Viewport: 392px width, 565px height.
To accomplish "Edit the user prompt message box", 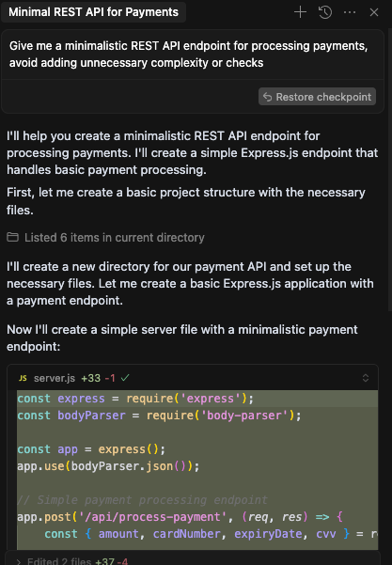I will point(193,54).
